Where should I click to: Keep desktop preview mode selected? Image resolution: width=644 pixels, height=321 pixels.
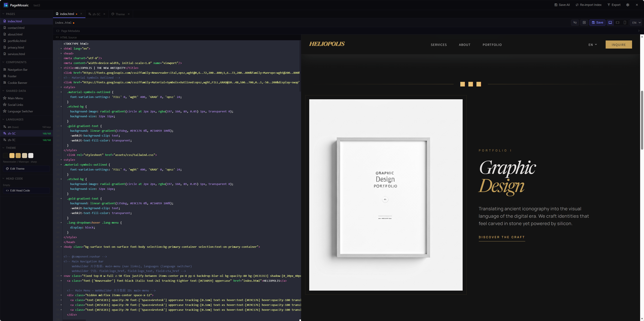(x=610, y=23)
